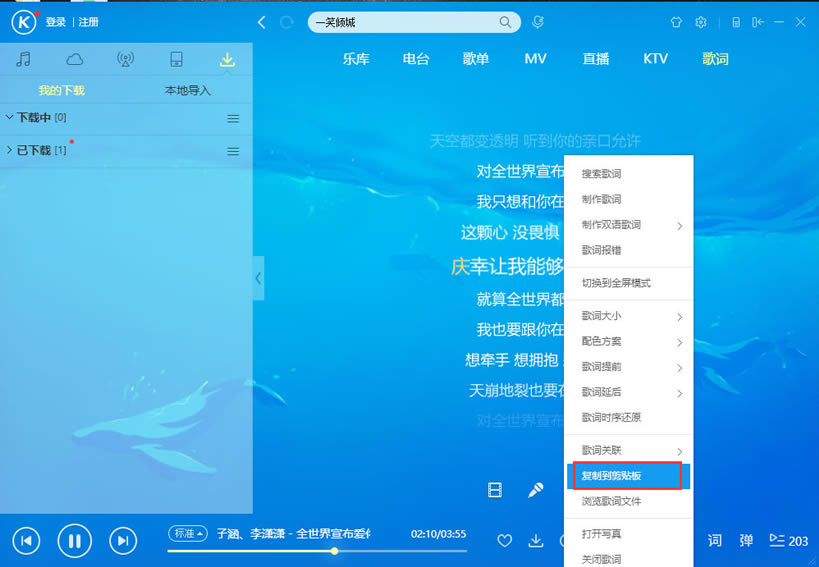Open menu for 已下载 list
819x567 pixels.
point(233,151)
